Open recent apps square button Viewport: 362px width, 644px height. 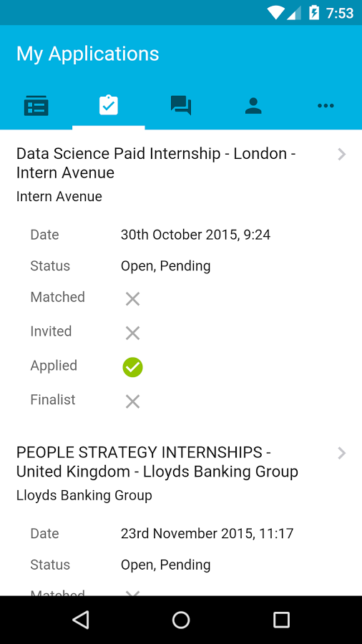click(x=281, y=620)
